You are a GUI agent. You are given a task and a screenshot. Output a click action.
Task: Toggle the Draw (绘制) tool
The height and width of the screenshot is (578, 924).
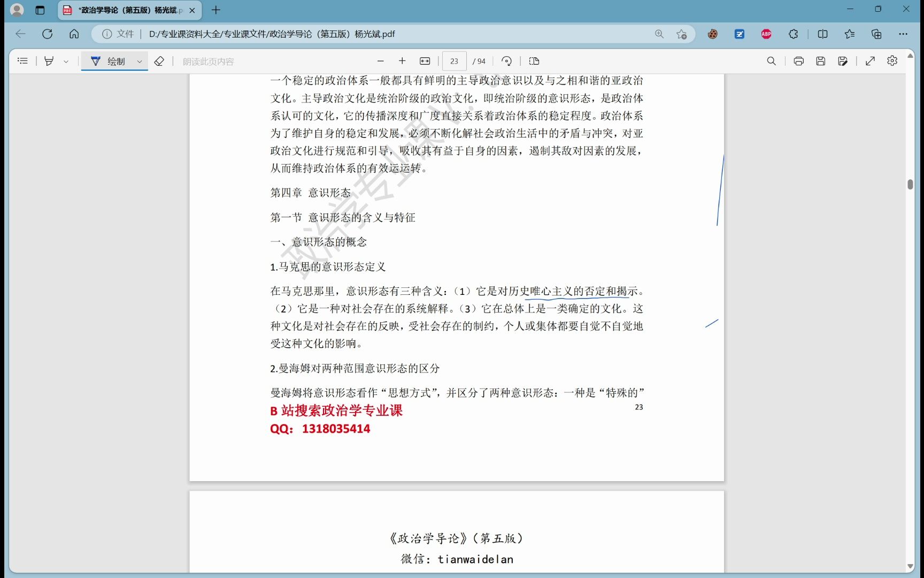click(x=107, y=61)
